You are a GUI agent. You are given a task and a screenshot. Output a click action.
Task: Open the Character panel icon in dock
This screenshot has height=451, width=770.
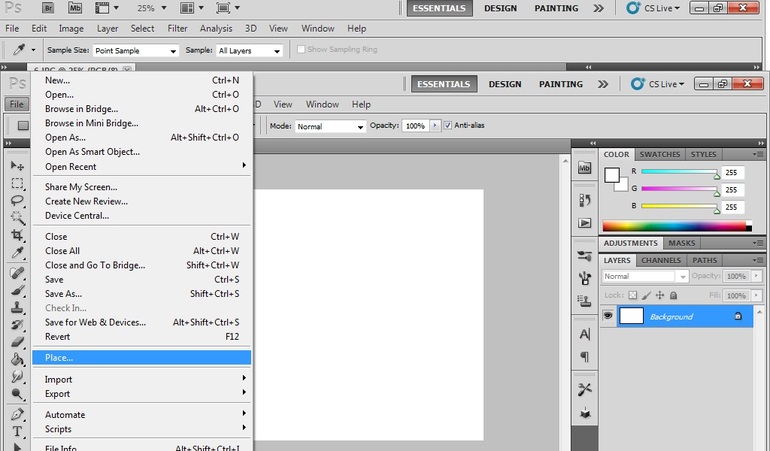pos(585,334)
